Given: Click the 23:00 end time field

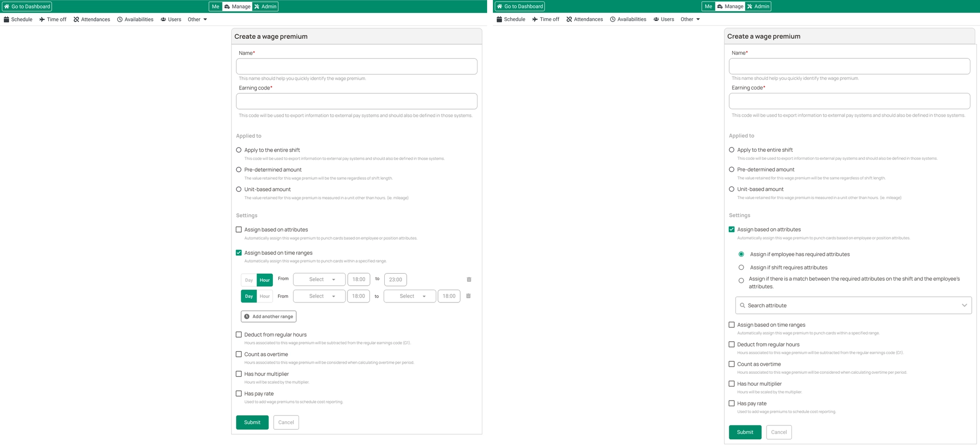Looking at the screenshot, I should (395, 279).
